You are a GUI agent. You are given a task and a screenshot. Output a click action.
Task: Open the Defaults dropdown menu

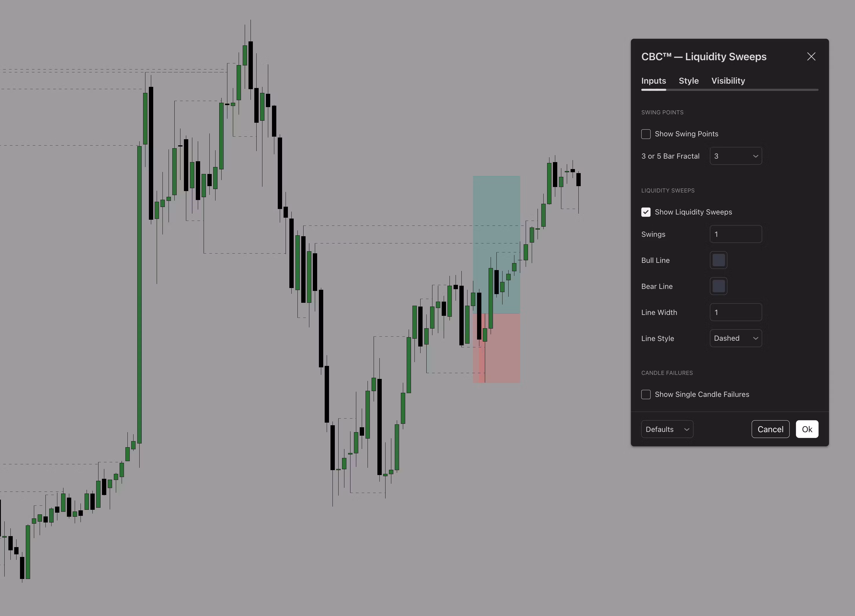pyautogui.click(x=667, y=429)
